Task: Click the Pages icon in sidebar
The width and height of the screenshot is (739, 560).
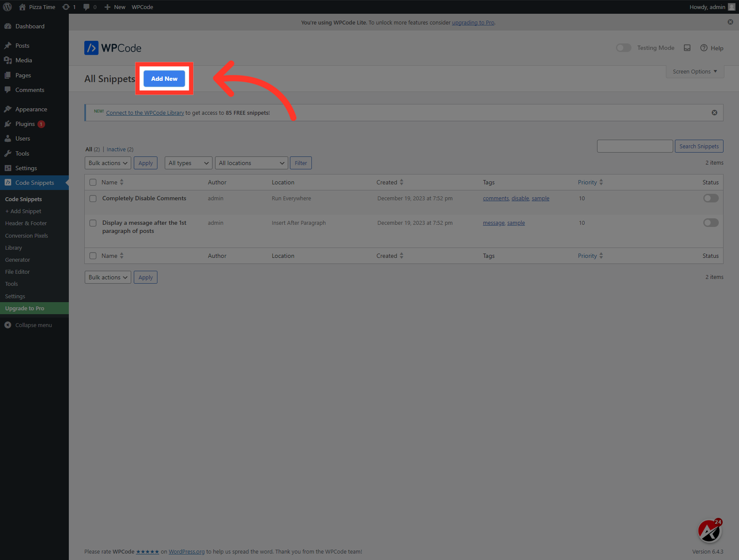Action: 8,75
